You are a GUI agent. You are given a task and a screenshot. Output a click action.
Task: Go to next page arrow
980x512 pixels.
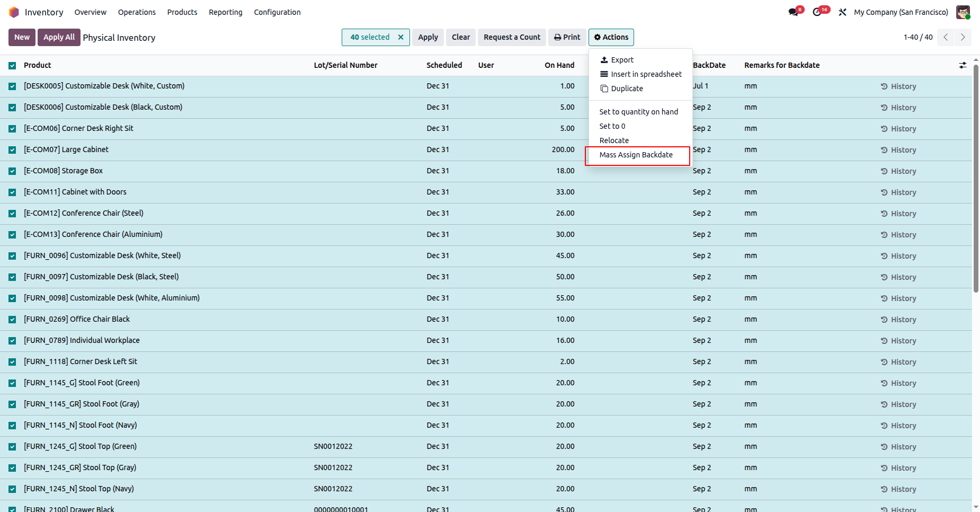click(x=963, y=37)
